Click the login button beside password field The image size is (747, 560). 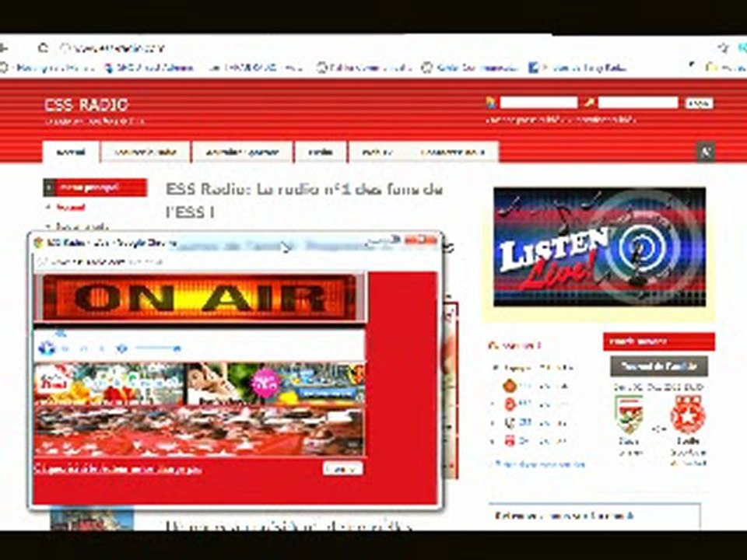pyautogui.click(x=699, y=103)
